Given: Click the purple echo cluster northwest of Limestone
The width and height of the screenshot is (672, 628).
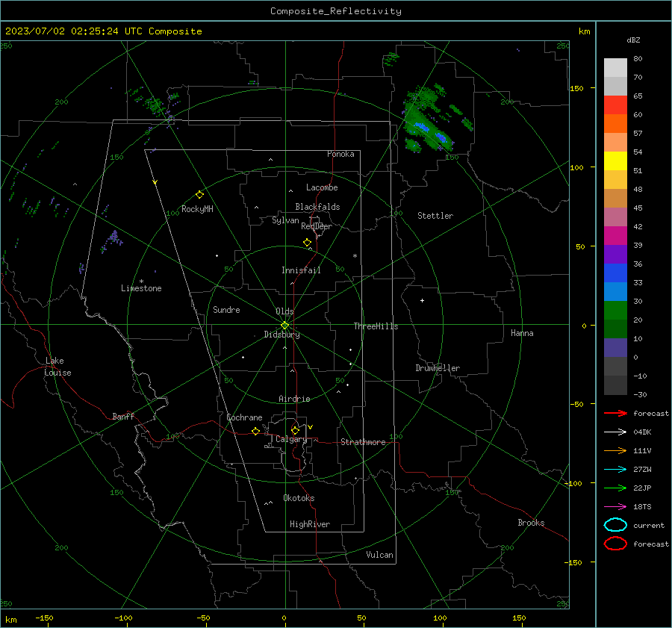Looking at the screenshot, I should (x=113, y=237).
